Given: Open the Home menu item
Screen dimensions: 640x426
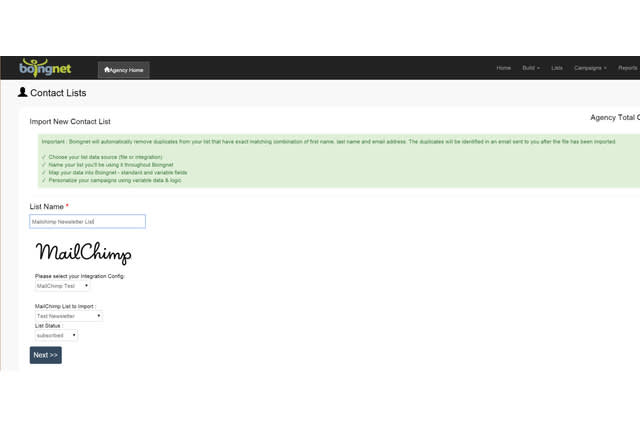Looking at the screenshot, I should coord(504,68).
